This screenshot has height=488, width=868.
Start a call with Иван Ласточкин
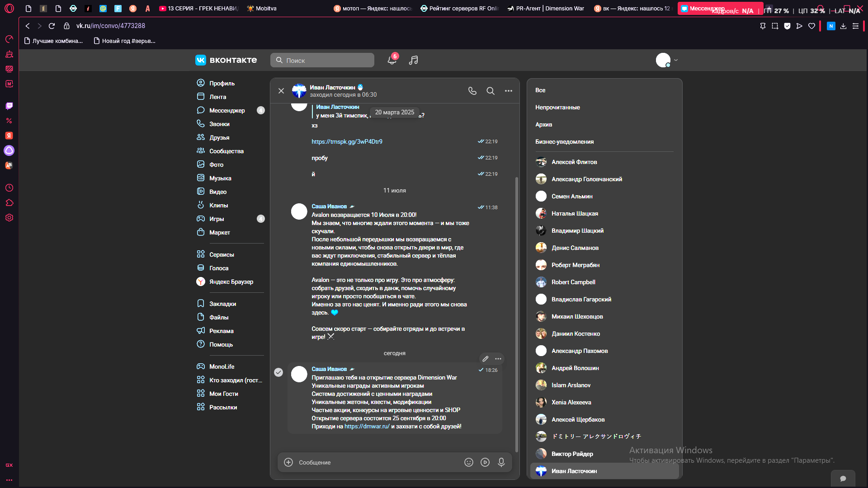pos(472,91)
